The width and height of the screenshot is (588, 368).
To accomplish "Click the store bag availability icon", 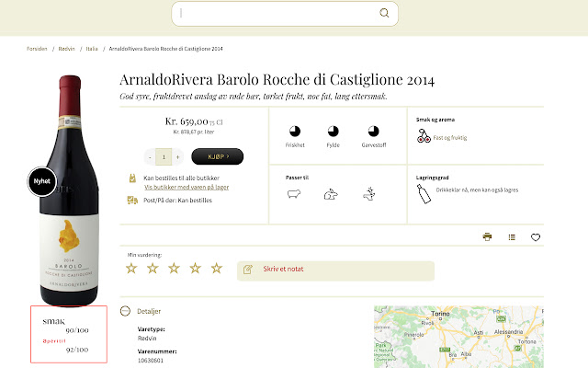I will click(132, 178).
